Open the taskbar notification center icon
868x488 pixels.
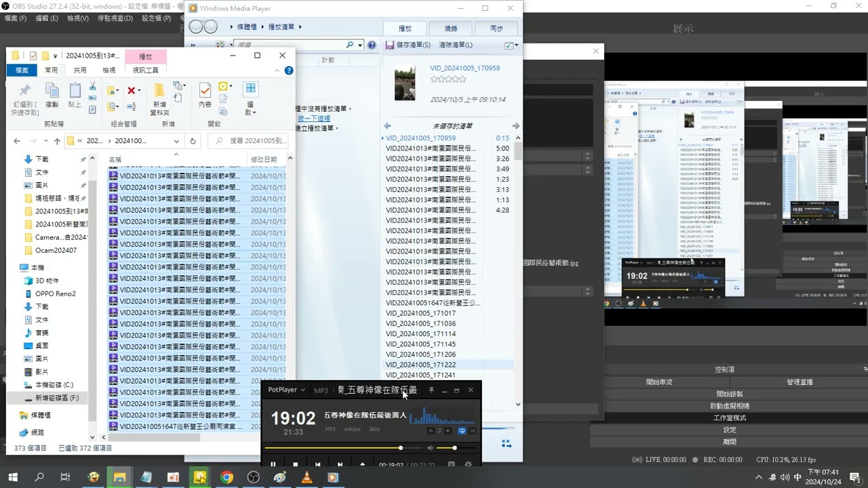point(855,477)
